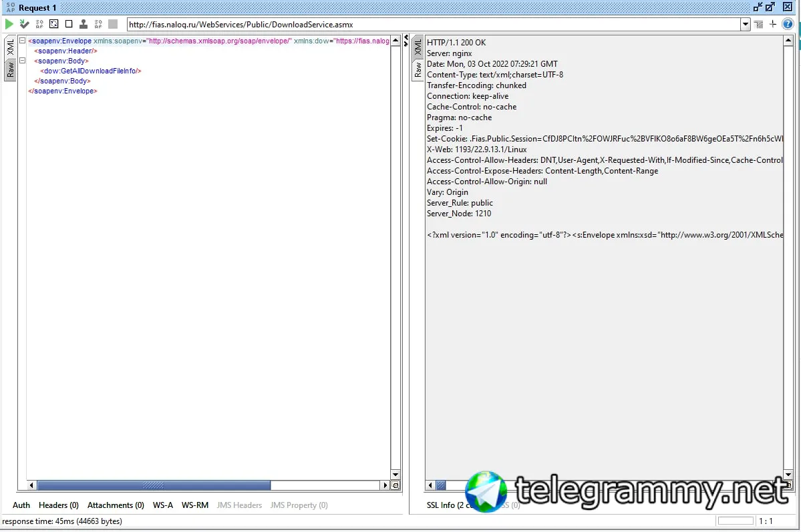
Task: Click the third toolbar SOAP icon beside the checkmark arrow
Action: (x=39, y=24)
